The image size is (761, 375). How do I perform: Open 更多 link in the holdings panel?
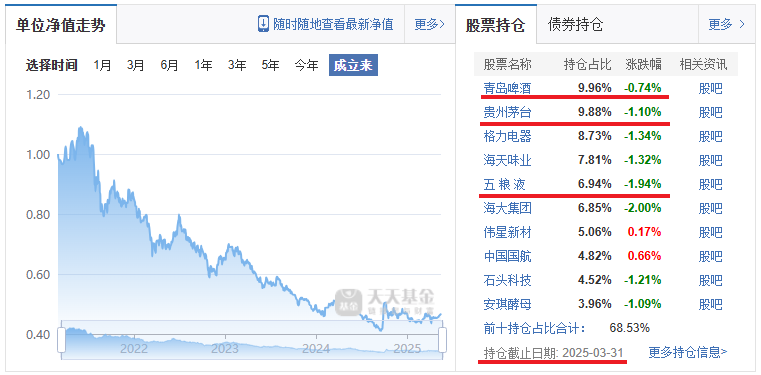click(x=727, y=24)
